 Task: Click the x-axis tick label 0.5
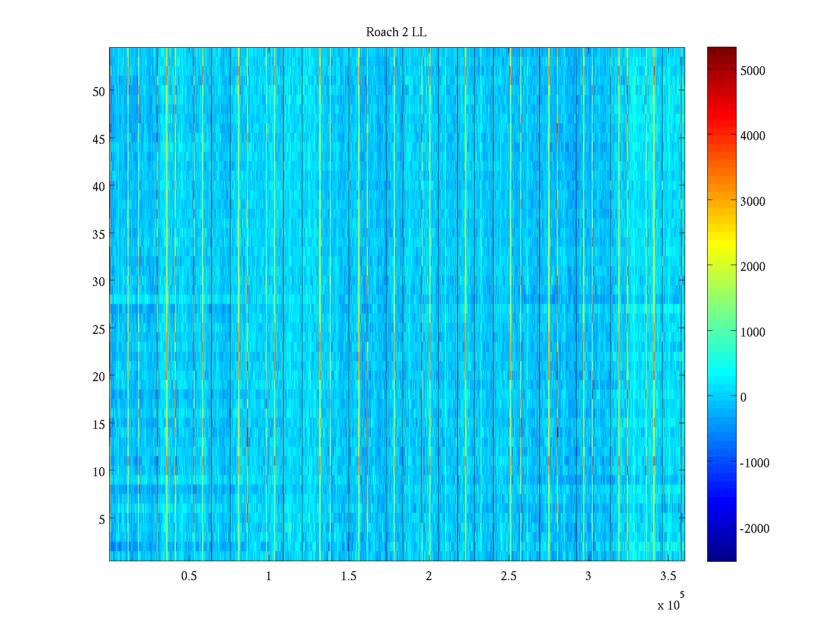[x=189, y=576]
